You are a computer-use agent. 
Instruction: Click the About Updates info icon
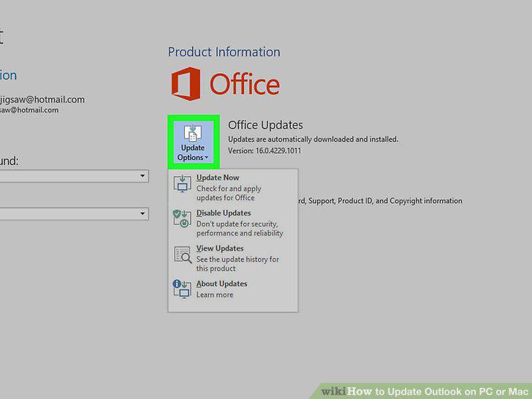coord(182,289)
